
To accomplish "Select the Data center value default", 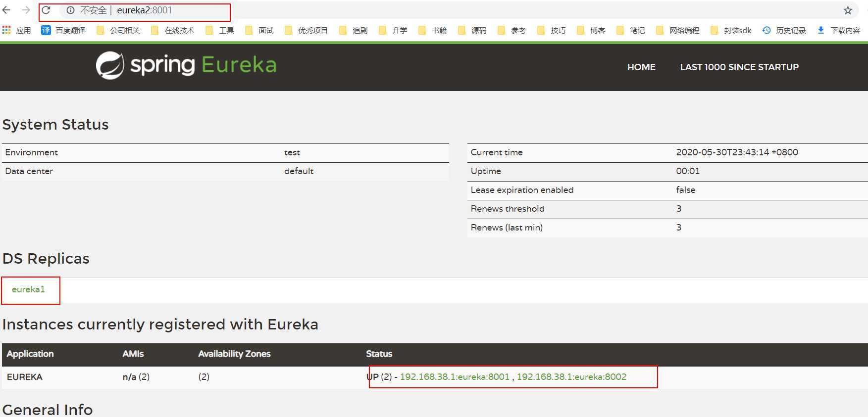I will coord(299,171).
